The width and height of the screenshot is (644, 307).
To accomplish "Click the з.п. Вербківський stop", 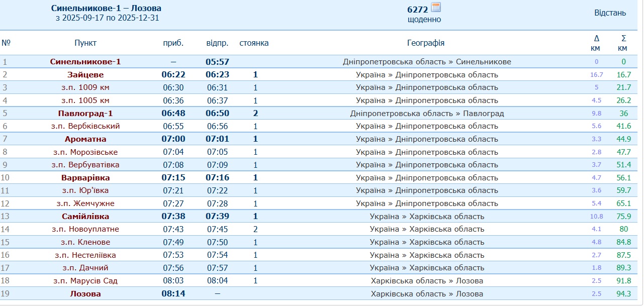I will pos(85,126).
